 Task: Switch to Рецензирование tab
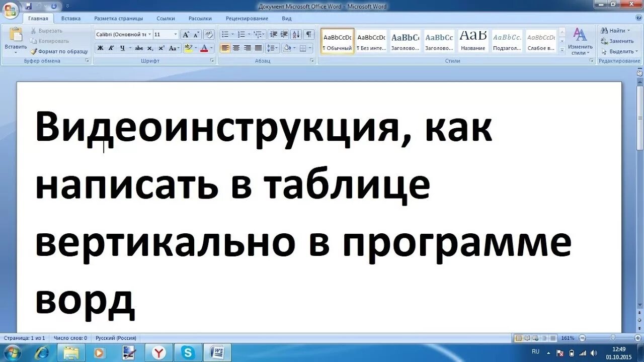pos(247,19)
